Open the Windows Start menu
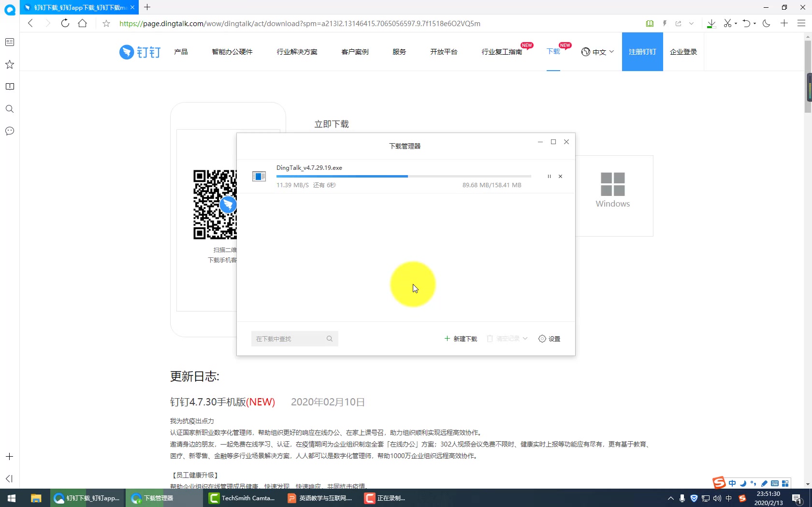The height and width of the screenshot is (507, 812). 12,498
